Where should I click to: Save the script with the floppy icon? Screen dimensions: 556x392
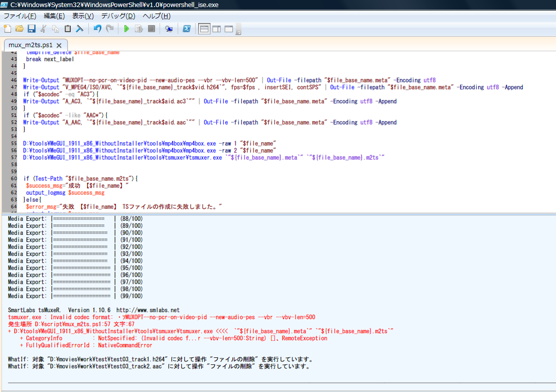[31, 29]
